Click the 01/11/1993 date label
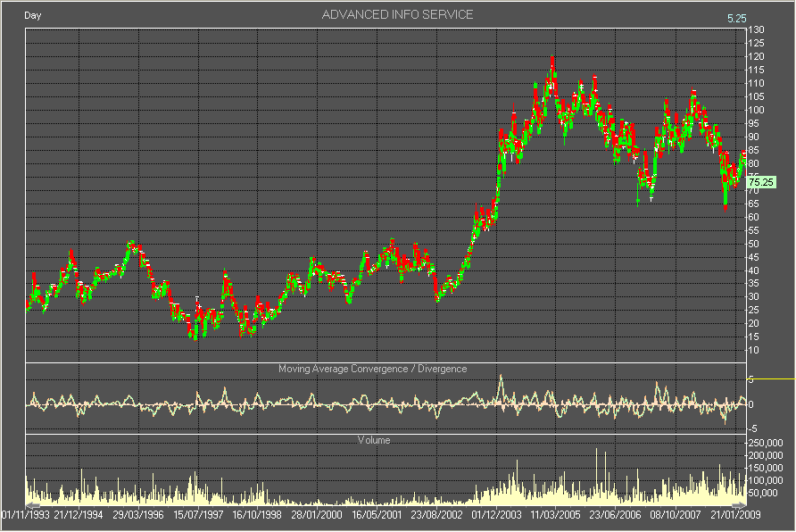The width and height of the screenshot is (796, 532). pos(25,515)
